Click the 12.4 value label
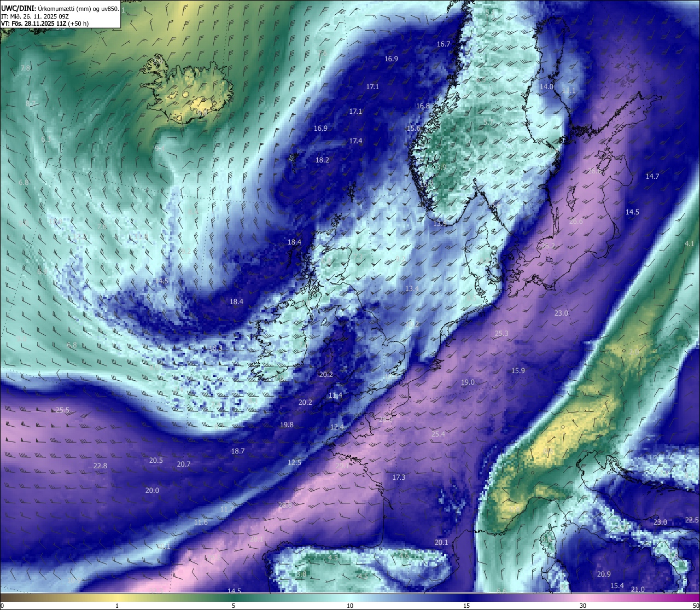Screen dimensions: 700x610 click(x=337, y=427)
